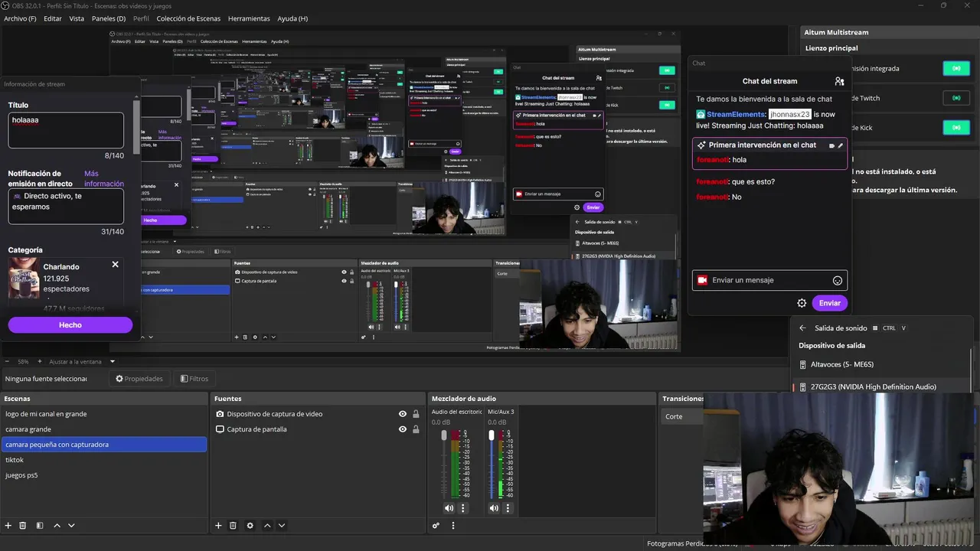
Task: Move source up arrow in Fuentes
Action: tap(267, 526)
